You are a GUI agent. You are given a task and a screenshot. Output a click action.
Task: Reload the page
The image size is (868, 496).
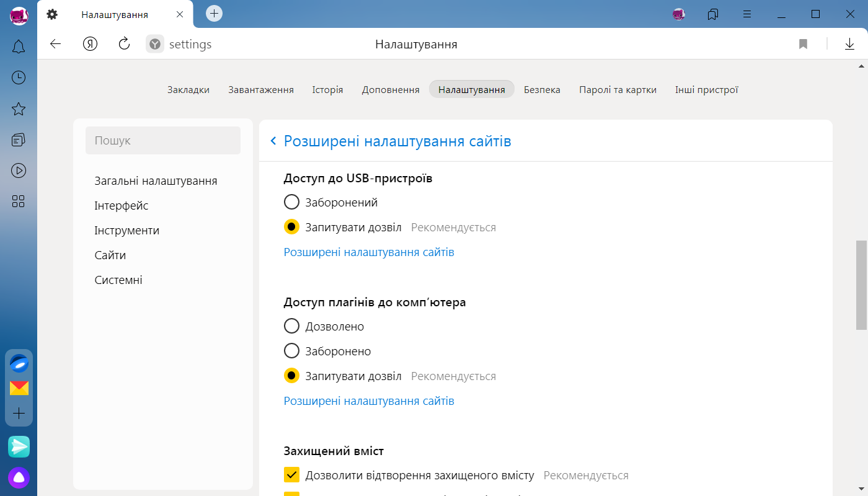[x=124, y=44]
